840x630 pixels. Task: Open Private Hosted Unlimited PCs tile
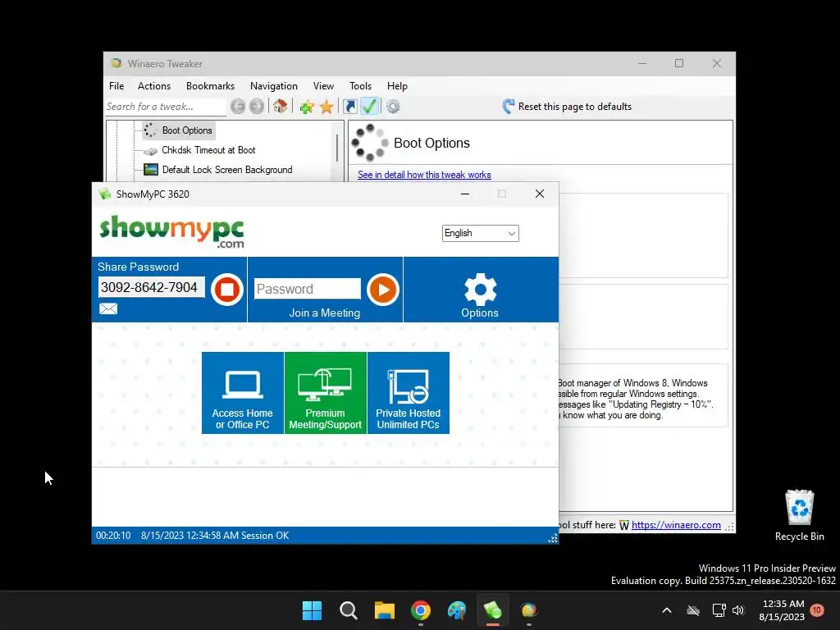point(409,393)
